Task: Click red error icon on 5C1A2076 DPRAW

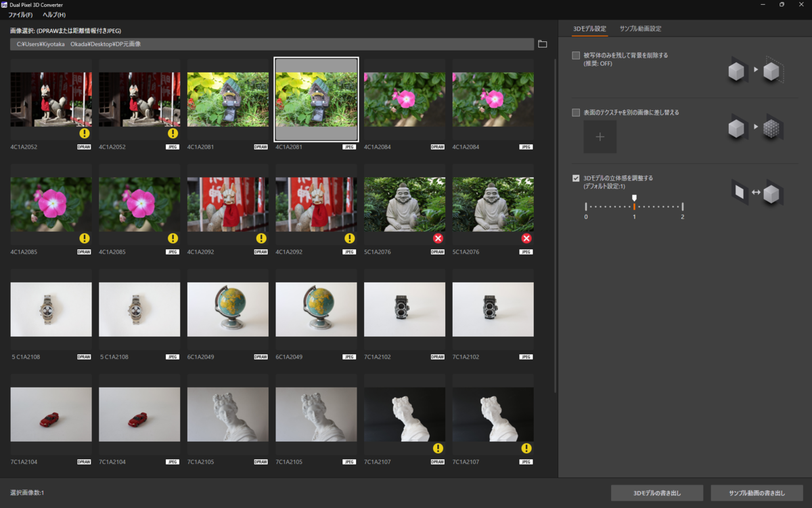Action: coord(438,238)
